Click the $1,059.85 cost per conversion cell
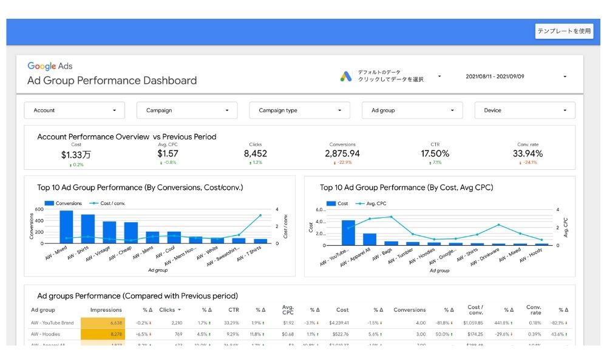This screenshot has width=607, height=364. point(473,323)
